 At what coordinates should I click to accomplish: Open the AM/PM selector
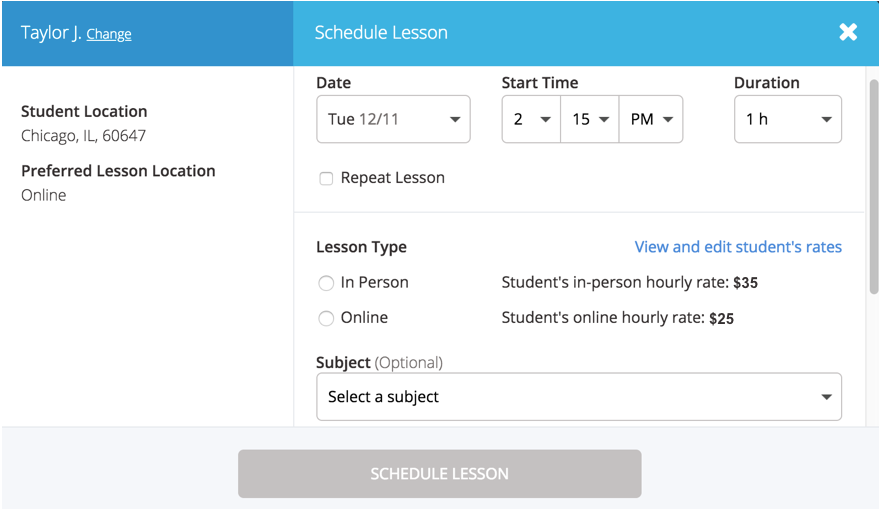[651, 120]
